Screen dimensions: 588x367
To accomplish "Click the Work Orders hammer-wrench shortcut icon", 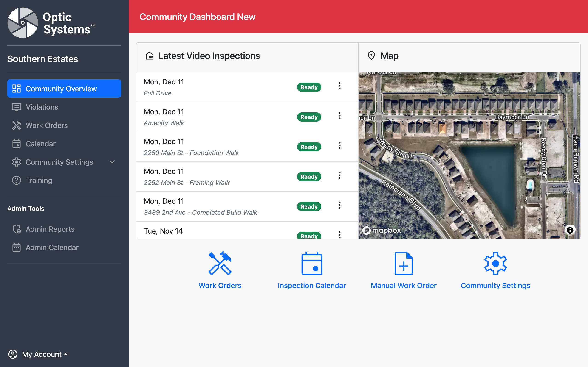I will click(x=220, y=263).
